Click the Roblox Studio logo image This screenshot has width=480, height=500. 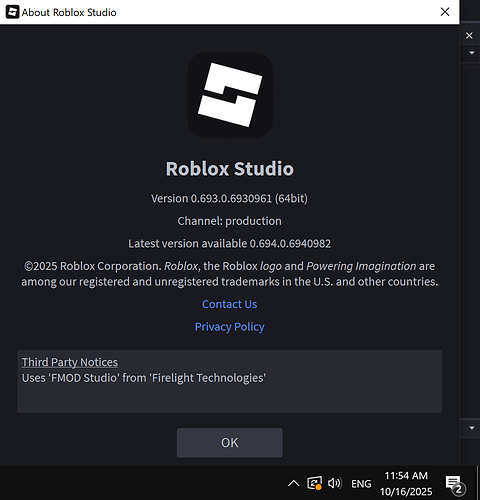tap(230, 95)
